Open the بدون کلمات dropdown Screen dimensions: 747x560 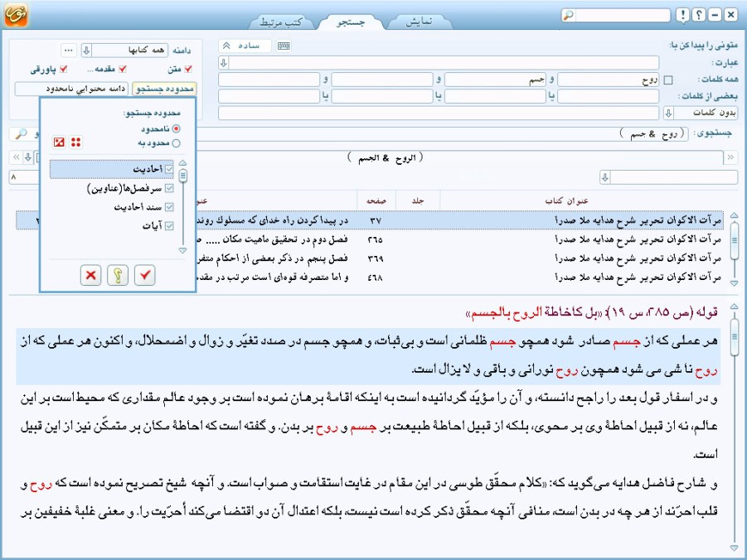(x=668, y=113)
